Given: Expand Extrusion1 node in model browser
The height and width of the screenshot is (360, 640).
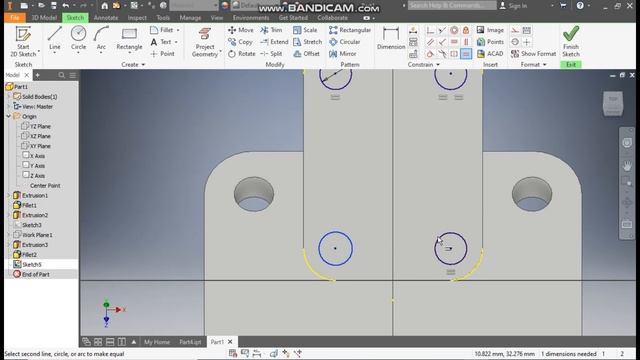Looking at the screenshot, I should [x=9, y=196].
